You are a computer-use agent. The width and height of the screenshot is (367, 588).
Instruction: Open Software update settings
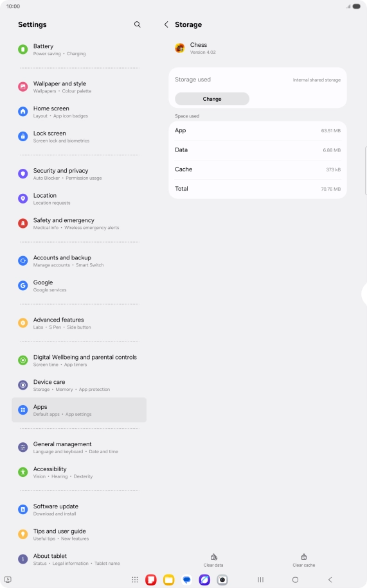coord(79,510)
